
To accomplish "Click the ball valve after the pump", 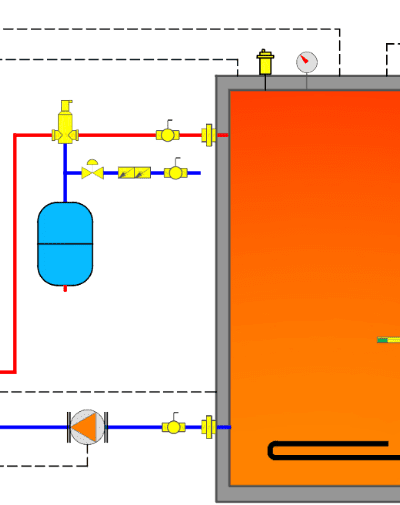I will tap(174, 425).
